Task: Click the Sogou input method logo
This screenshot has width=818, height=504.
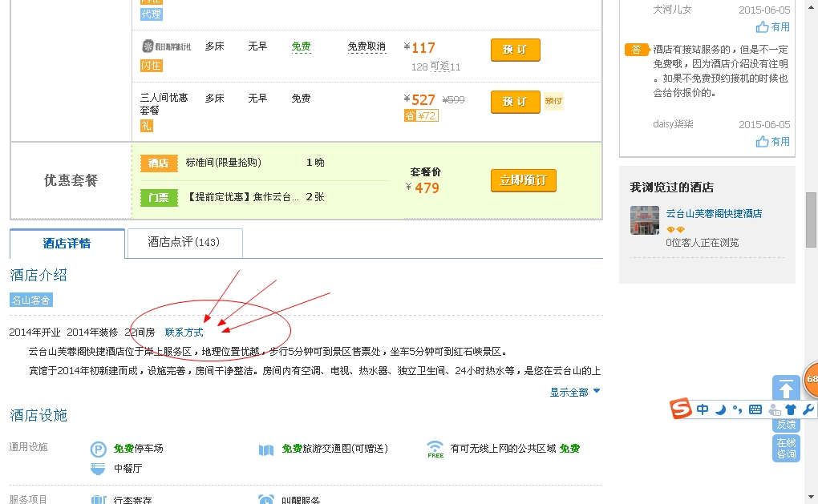Action: click(681, 409)
